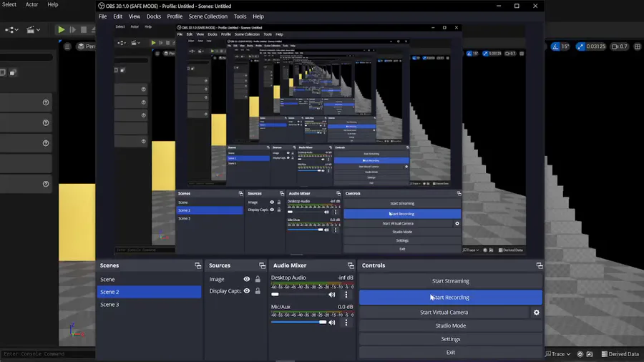Expand the add-content dropdown in Unreal toolbar
This screenshot has width=644, height=362.
pyautogui.click(x=11, y=29)
